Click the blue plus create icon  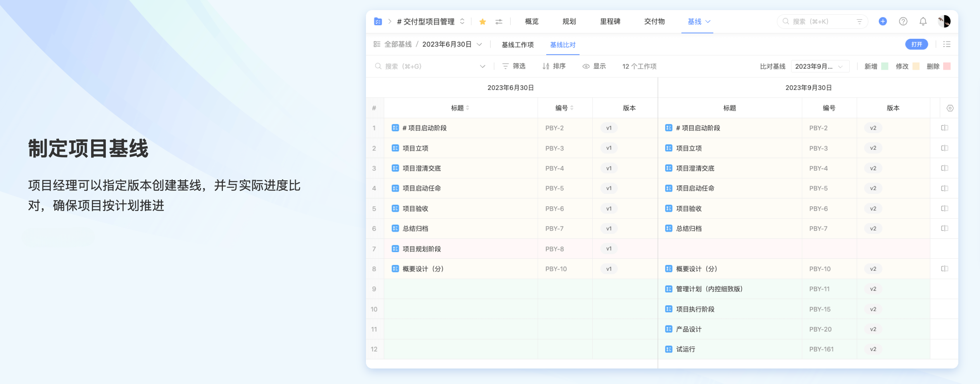pos(883,21)
